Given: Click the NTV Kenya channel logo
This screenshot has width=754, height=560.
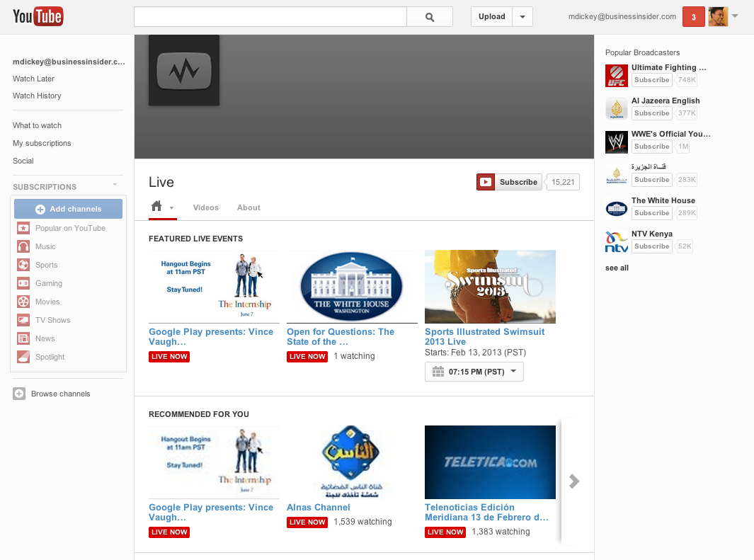Looking at the screenshot, I should (617, 242).
